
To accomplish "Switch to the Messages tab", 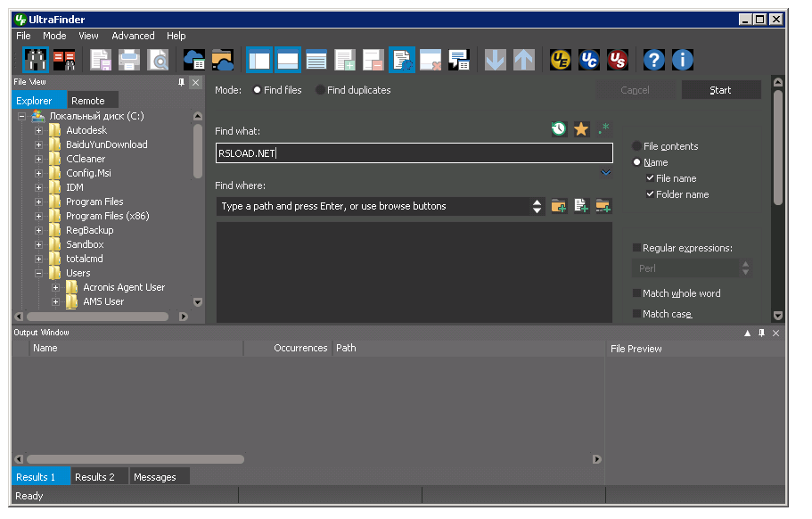I will pos(159,477).
